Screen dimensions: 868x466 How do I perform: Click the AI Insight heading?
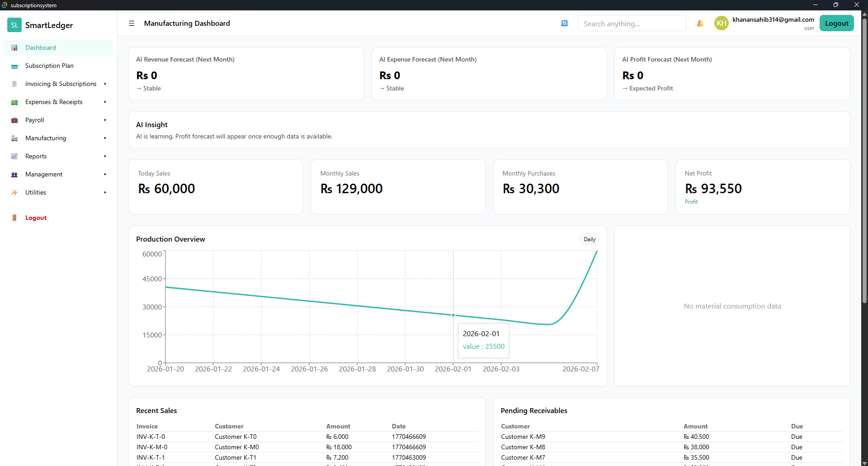point(151,125)
